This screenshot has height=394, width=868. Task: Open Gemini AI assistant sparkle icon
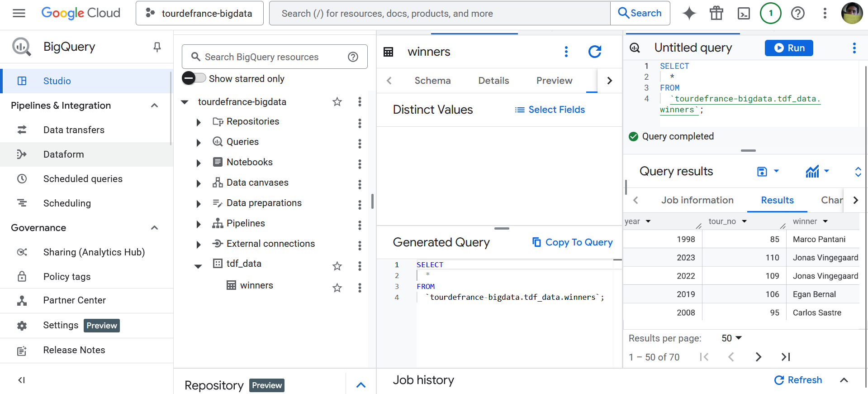689,13
